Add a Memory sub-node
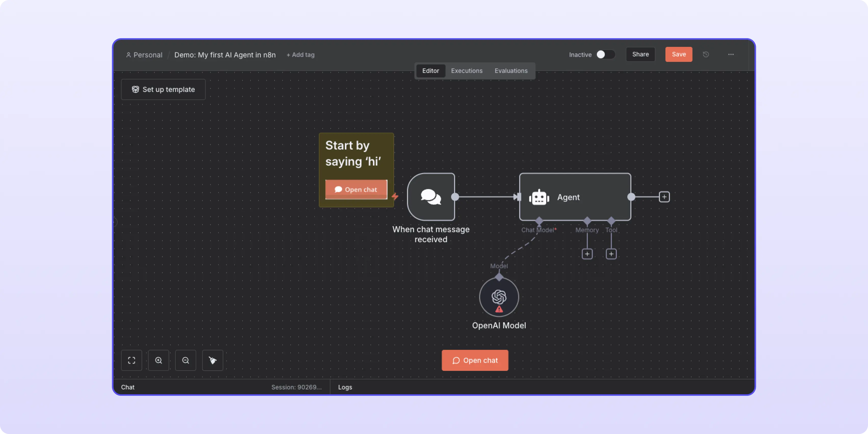 pyautogui.click(x=587, y=254)
